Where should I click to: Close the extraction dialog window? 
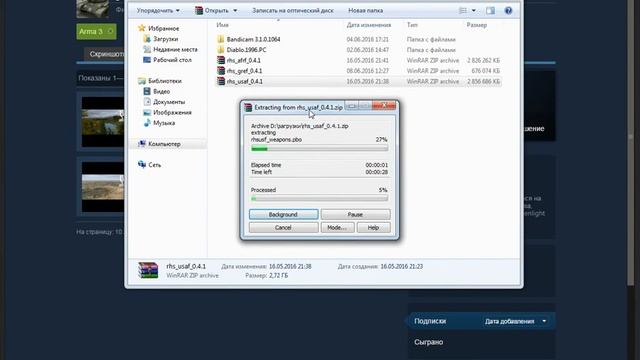pyautogui.click(x=384, y=106)
